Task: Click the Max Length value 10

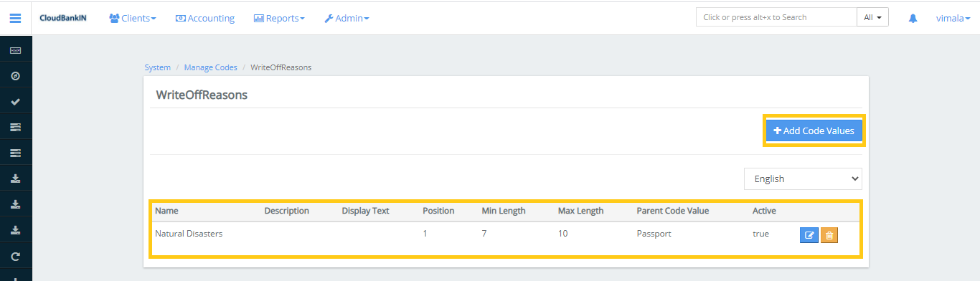Action: tap(562, 234)
